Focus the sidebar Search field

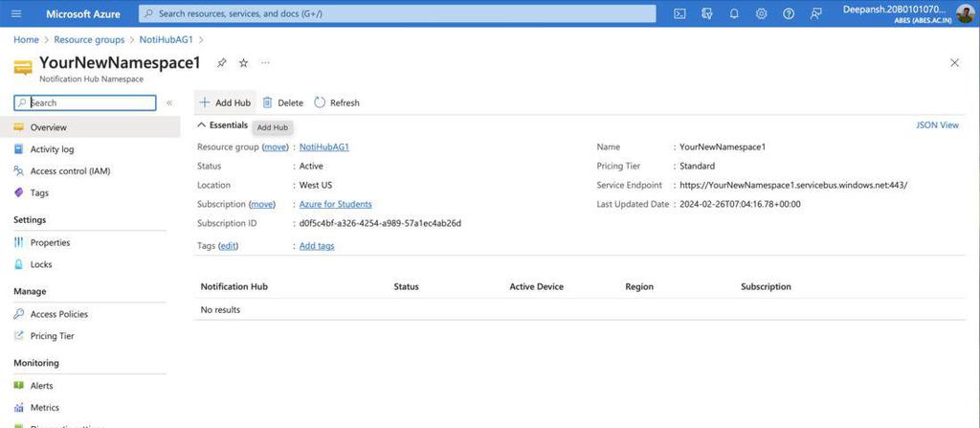[85, 102]
